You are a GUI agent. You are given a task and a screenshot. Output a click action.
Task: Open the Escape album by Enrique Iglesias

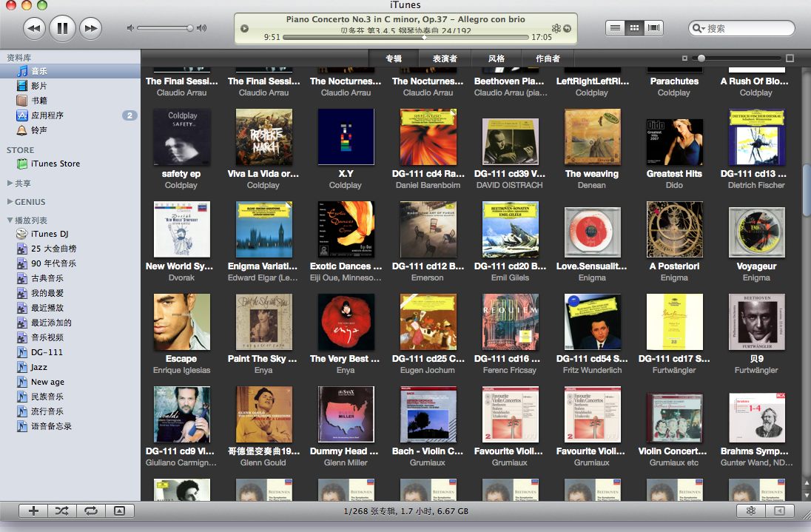[x=181, y=322]
